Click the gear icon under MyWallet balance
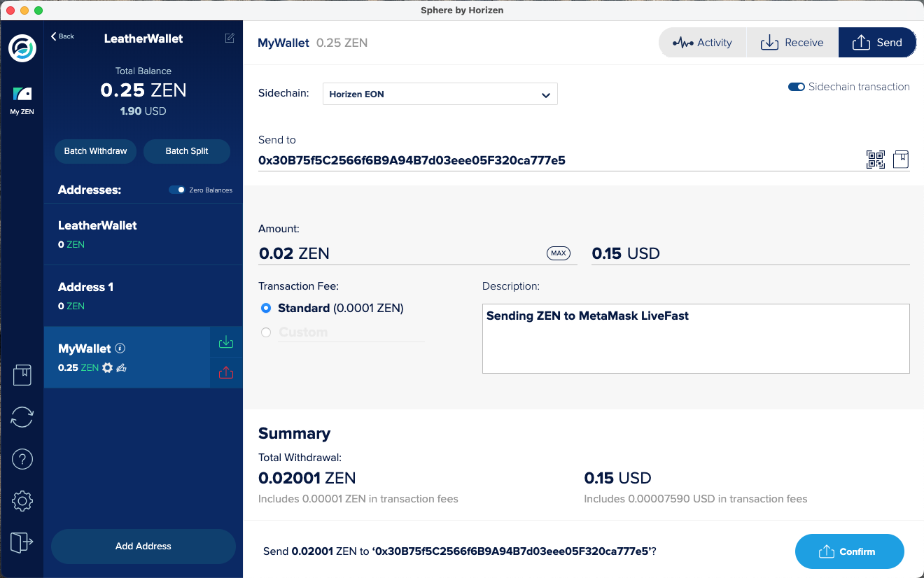 coord(107,367)
